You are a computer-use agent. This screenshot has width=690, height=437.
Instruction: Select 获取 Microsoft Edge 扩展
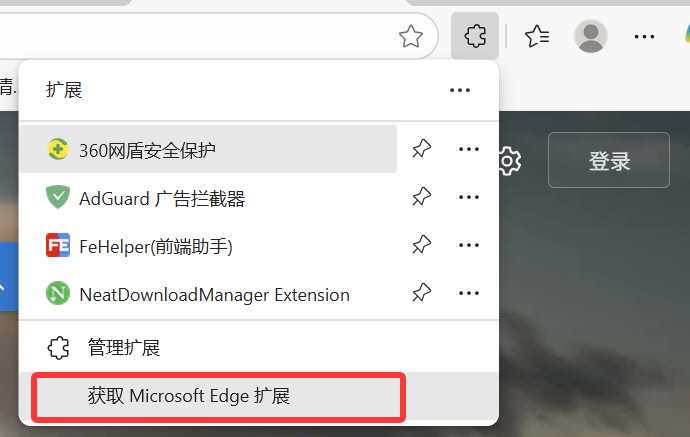coord(188,396)
